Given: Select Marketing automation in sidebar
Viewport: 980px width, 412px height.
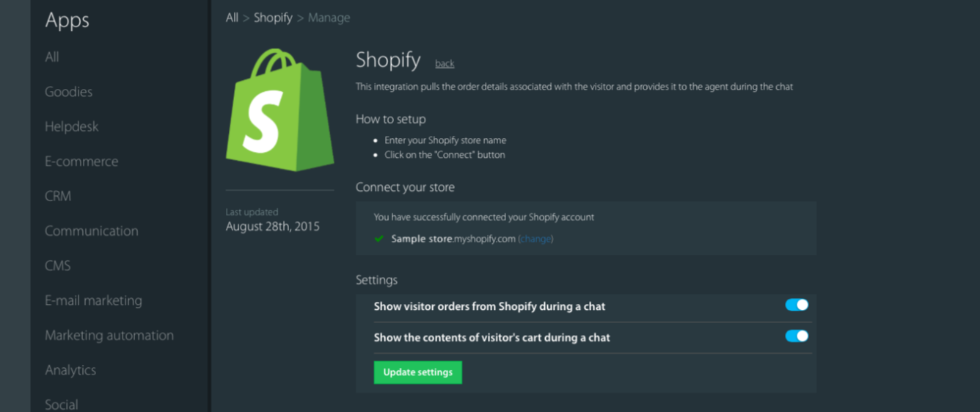Looking at the screenshot, I should click(109, 335).
